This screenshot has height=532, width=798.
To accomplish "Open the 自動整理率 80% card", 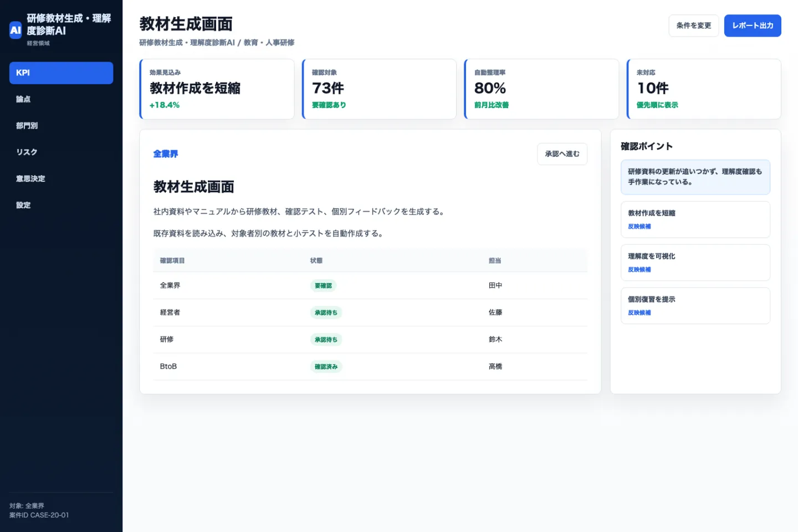I will pyautogui.click(x=541, y=89).
